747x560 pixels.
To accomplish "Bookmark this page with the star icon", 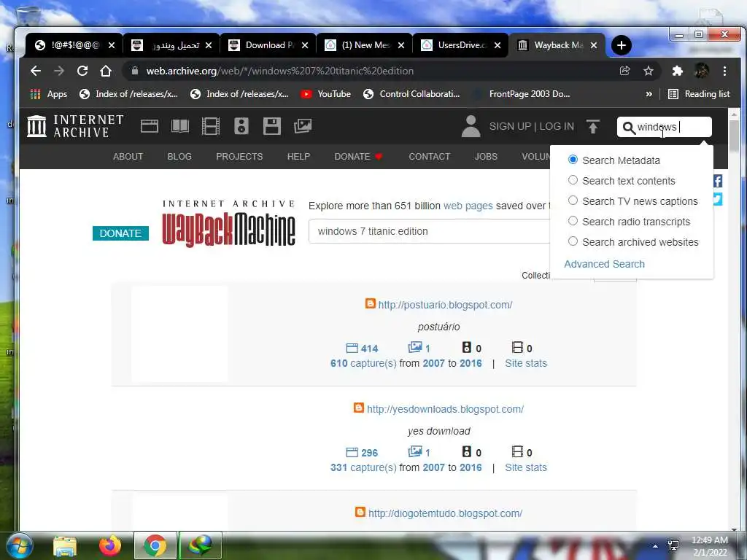I will pyautogui.click(x=649, y=71).
